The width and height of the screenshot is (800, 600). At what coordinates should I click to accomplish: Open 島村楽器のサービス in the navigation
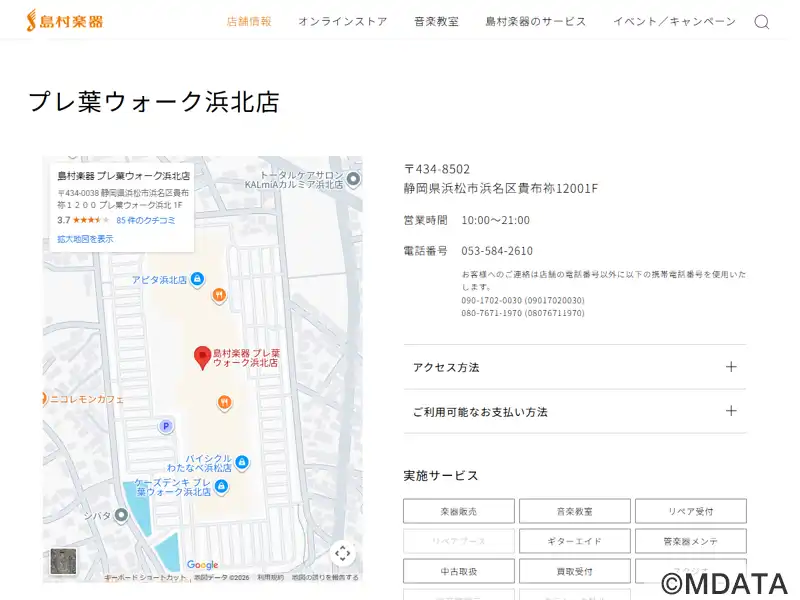coord(536,21)
